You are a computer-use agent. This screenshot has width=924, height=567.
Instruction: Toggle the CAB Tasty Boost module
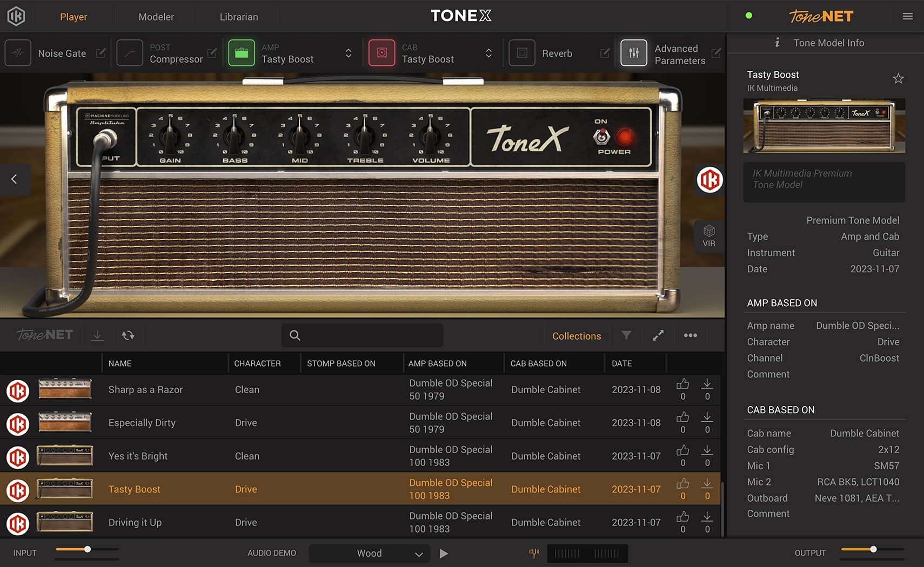coord(381,53)
